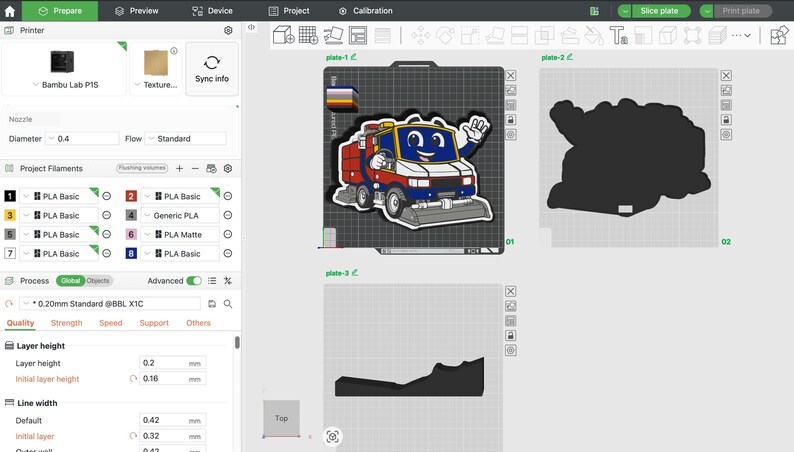Open the Flow Standard dropdown
This screenshot has width=794, height=452.
pyautogui.click(x=186, y=139)
